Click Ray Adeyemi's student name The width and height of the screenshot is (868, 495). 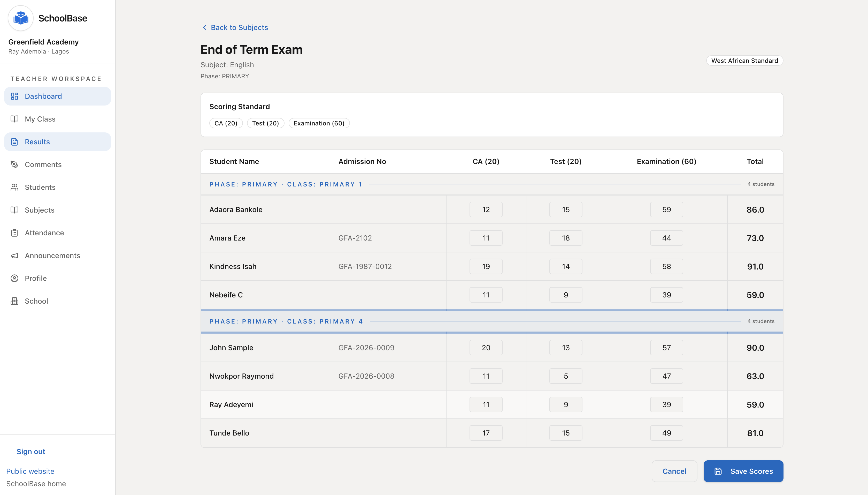pyautogui.click(x=231, y=404)
